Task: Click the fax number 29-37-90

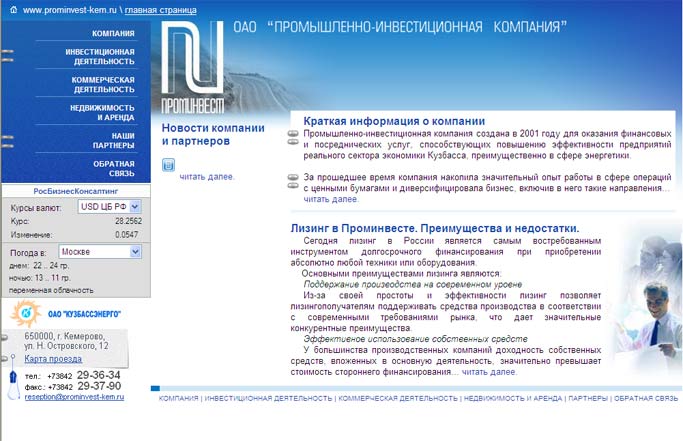Action: click(x=99, y=386)
